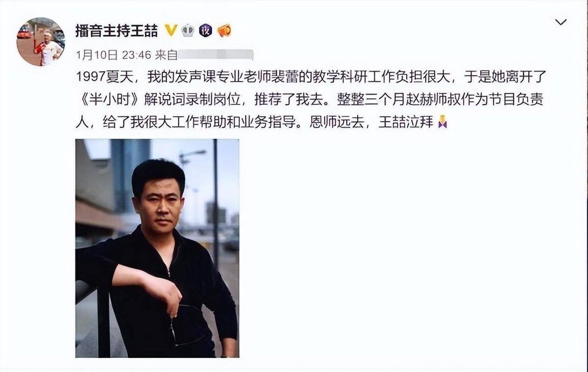Click the praying hands emoji
Viewport: 588px width, 372px height.
[442, 122]
